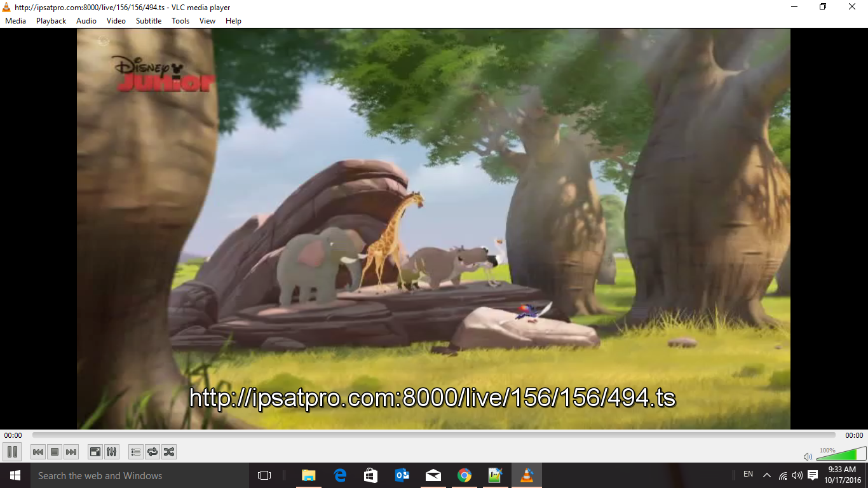Open the Media menu
Screen dimensions: 868x488
tap(16, 21)
